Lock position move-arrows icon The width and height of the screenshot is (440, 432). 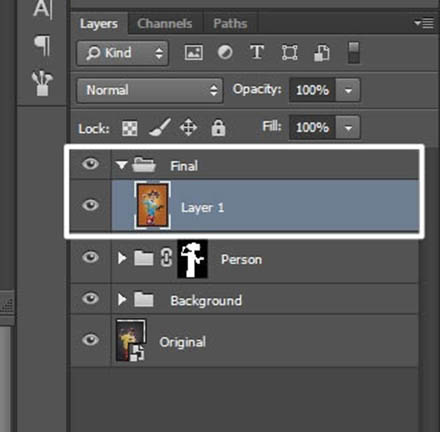[x=188, y=127]
